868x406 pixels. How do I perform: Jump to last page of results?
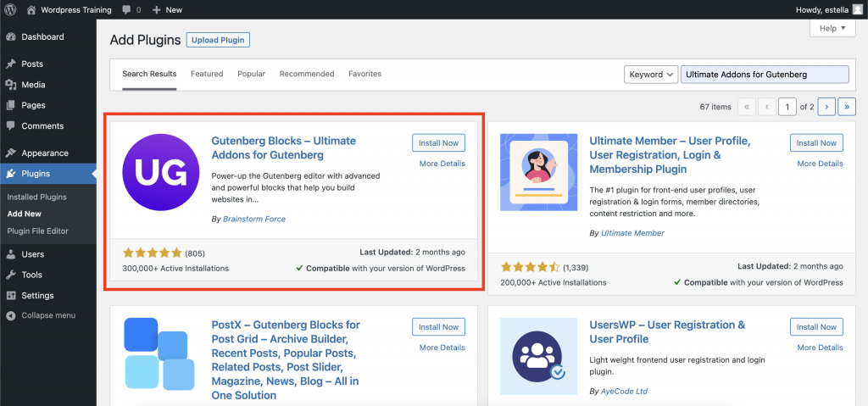847,107
